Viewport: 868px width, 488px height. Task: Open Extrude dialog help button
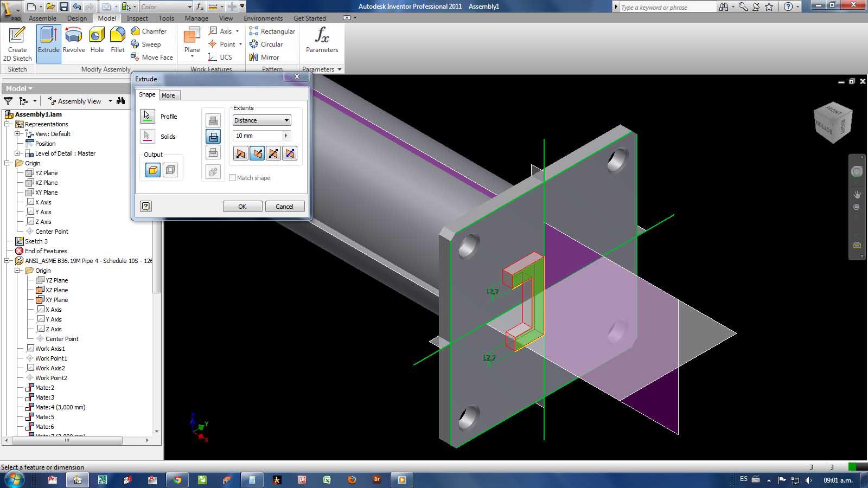point(145,206)
